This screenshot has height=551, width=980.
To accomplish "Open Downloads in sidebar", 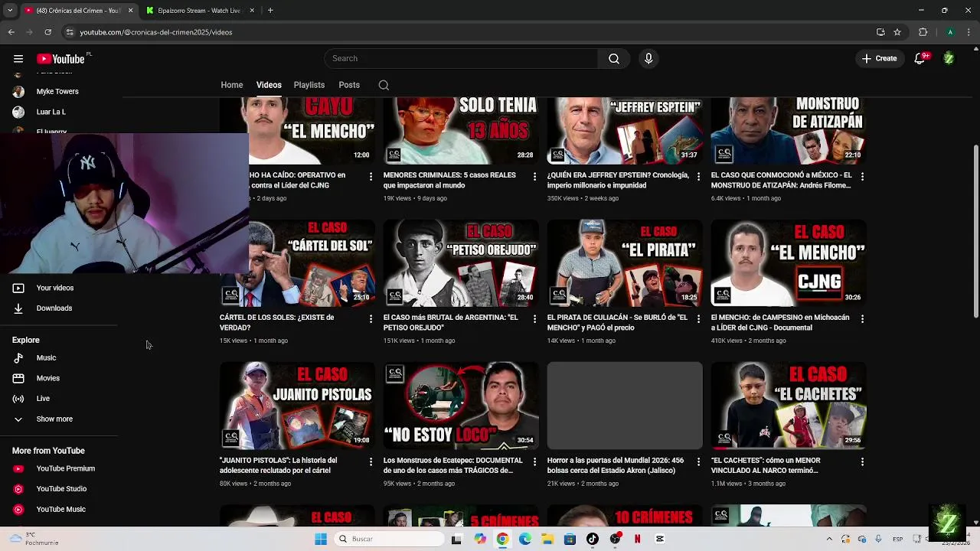I will click(54, 308).
